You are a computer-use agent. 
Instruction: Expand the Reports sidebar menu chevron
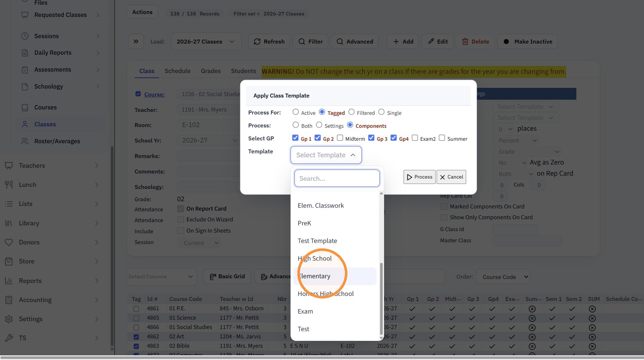pos(96,281)
